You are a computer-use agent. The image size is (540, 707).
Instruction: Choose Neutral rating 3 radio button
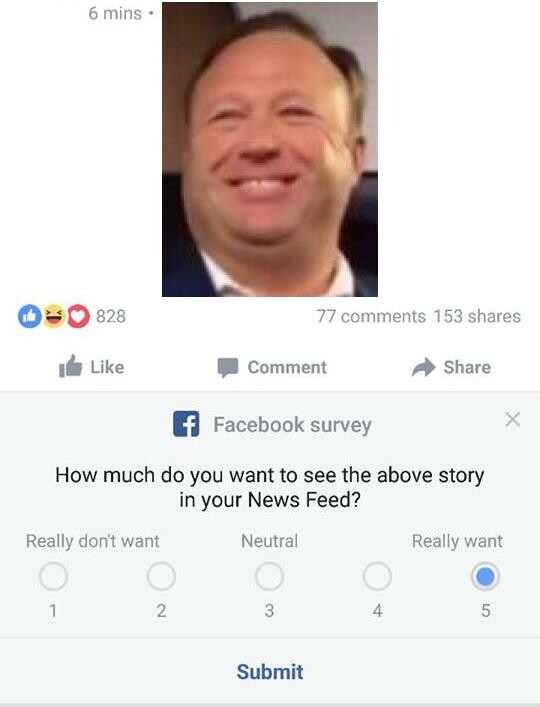(269, 576)
